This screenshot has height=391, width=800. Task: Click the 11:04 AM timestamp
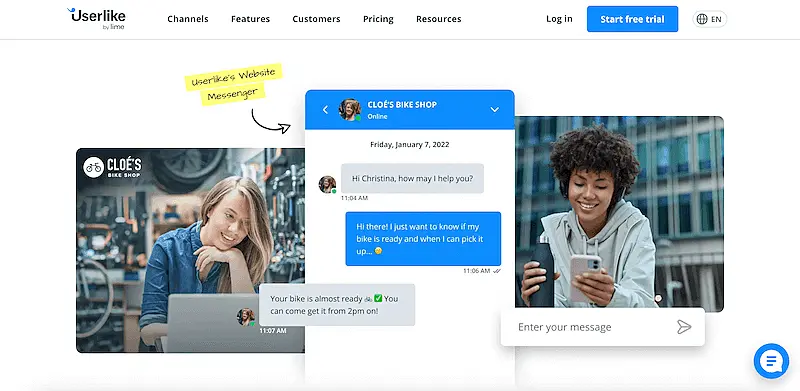coord(354,198)
